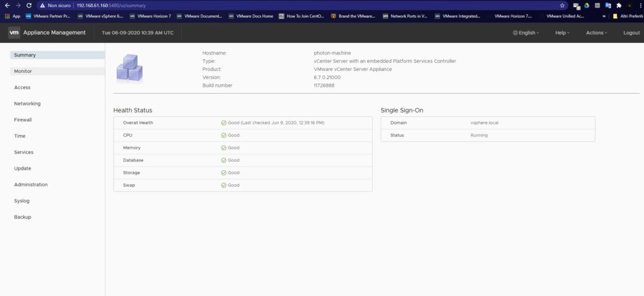The width and height of the screenshot is (644, 296).
Task: Open the VMware Integrated bookmark
Action: click(457, 16)
